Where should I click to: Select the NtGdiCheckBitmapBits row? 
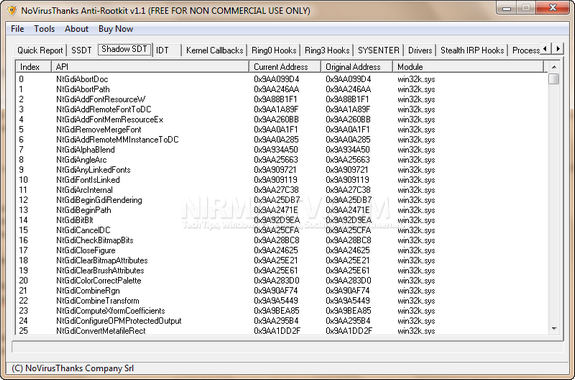[x=281, y=240]
